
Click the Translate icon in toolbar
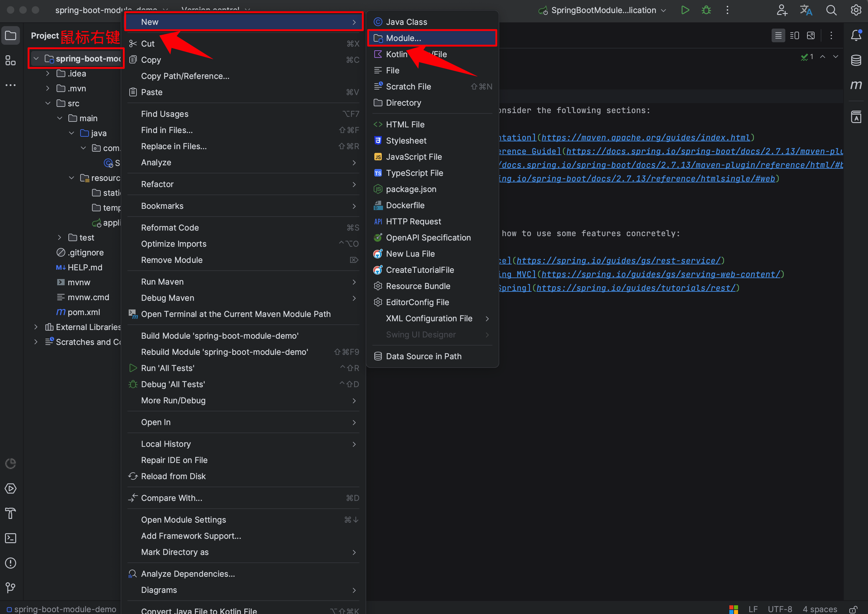click(x=806, y=10)
